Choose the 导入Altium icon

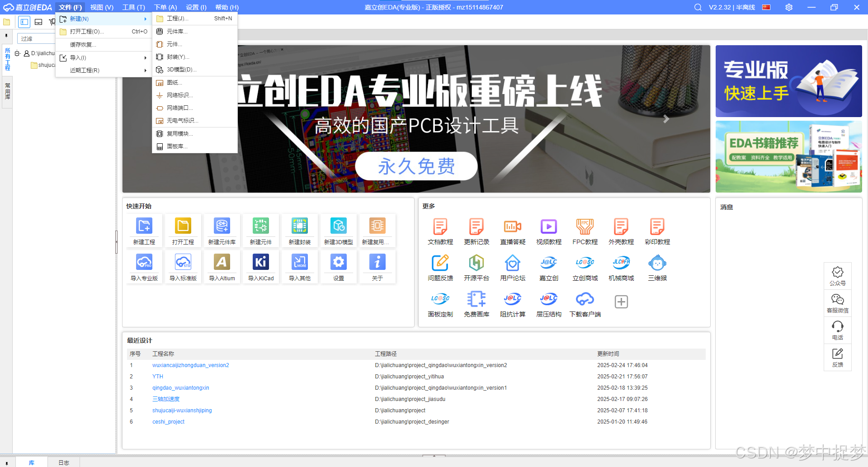coord(222,262)
